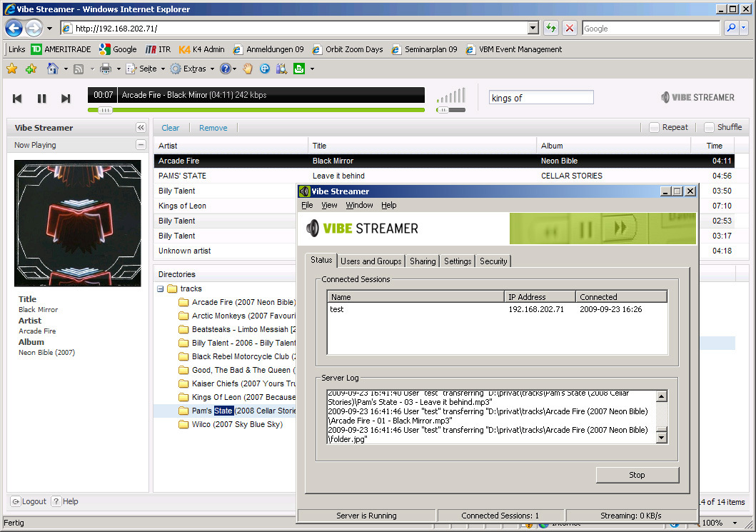
Task: Collapse the Now Playing section
Action: 141,145
